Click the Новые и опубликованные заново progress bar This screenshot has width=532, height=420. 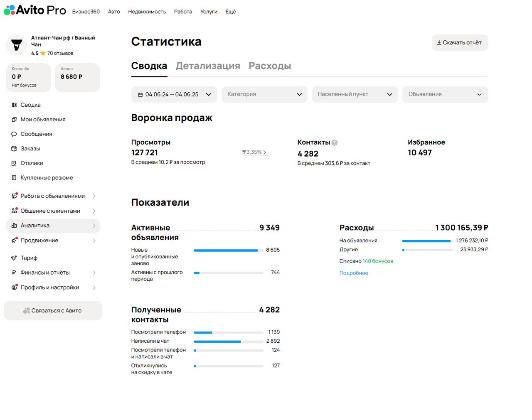pyautogui.click(x=228, y=251)
